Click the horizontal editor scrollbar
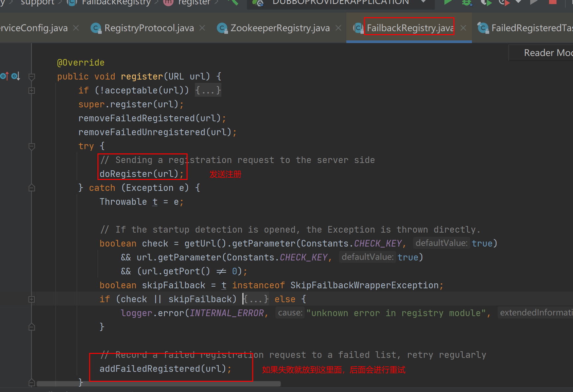The height and width of the screenshot is (392, 573). point(158,384)
